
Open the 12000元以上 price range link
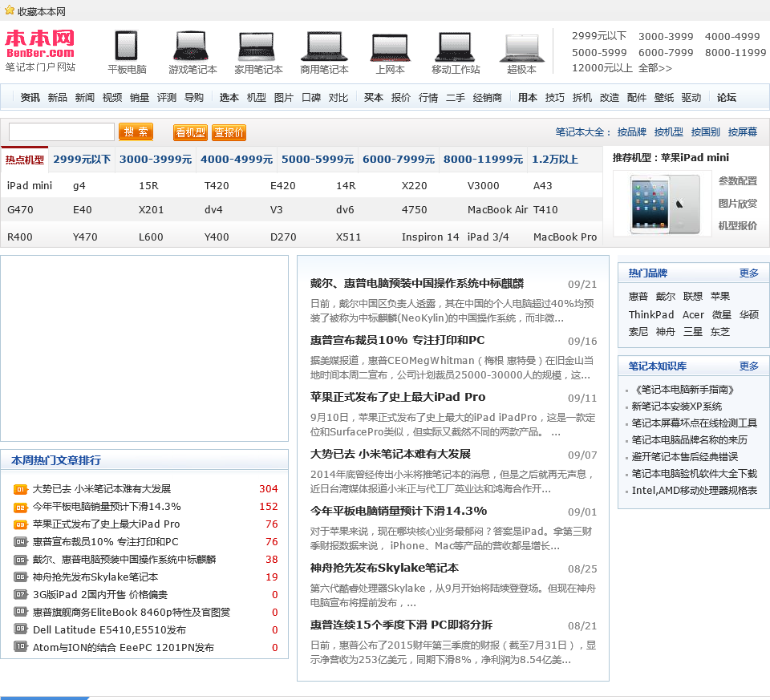click(602, 68)
